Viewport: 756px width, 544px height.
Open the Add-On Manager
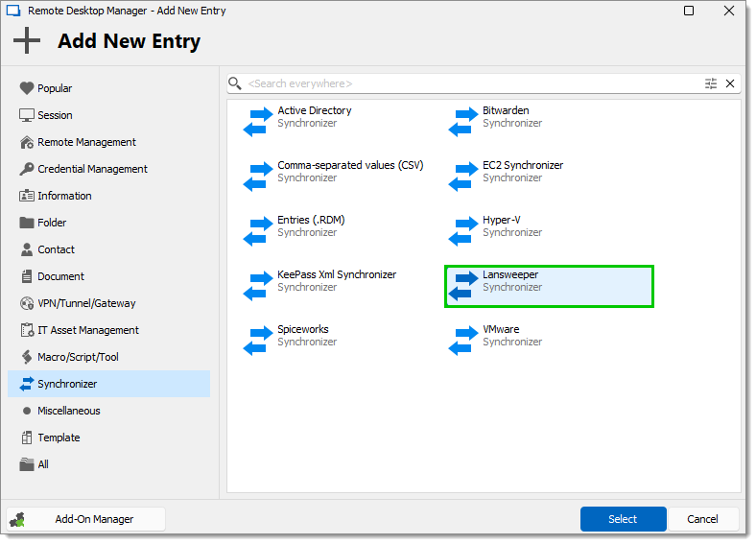[x=85, y=519]
